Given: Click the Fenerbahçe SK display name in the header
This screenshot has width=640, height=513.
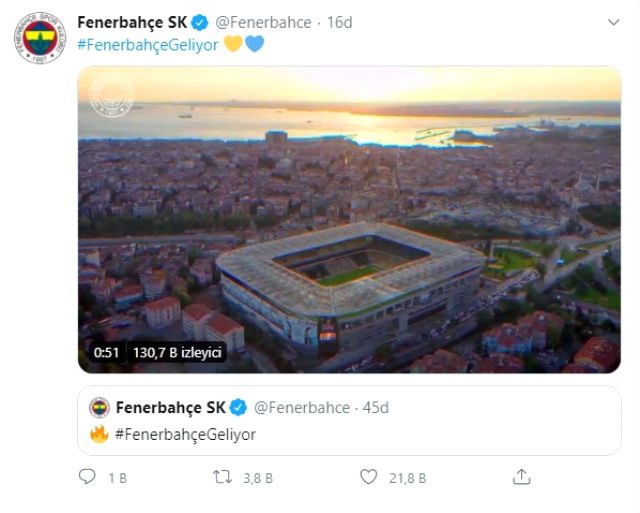Looking at the screenshot, I should click(x=131, y=23).
